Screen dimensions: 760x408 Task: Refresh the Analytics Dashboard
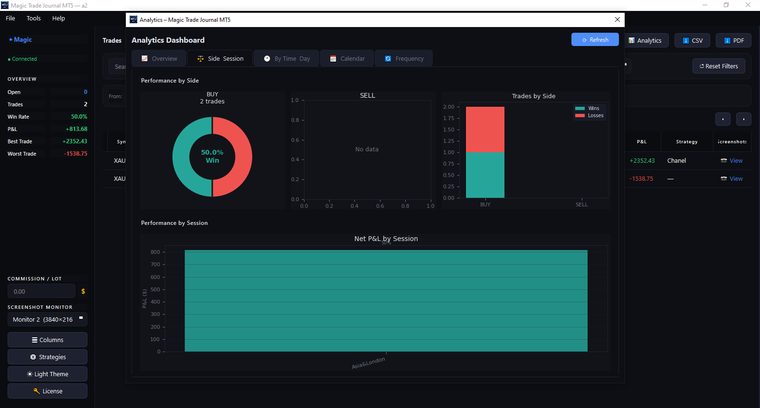(x=595, y=40)
